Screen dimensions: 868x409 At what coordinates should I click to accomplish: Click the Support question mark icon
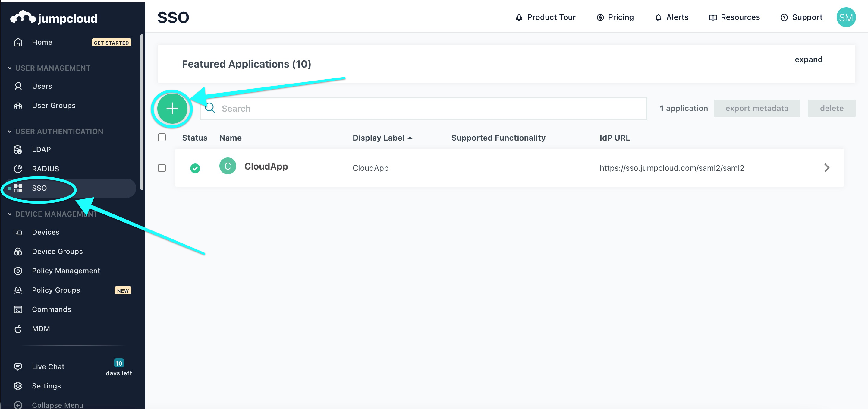[x=784, y=17]
